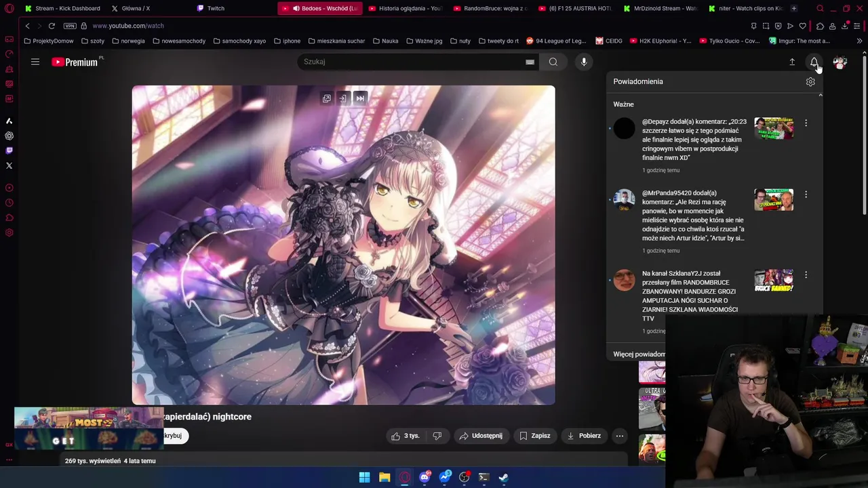
Task: Like the video with thumbs up
Action: tap(406, 436)
